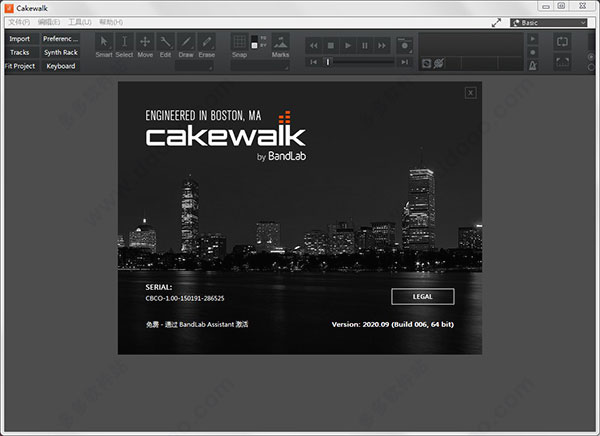Fast forward the transport
The image size is (600, 436).
click(382, 46)
